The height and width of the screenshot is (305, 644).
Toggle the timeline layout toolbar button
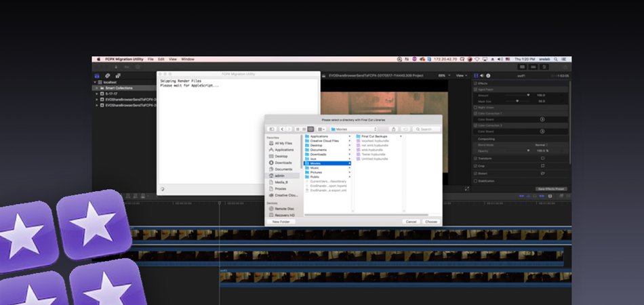click(534, 67)
